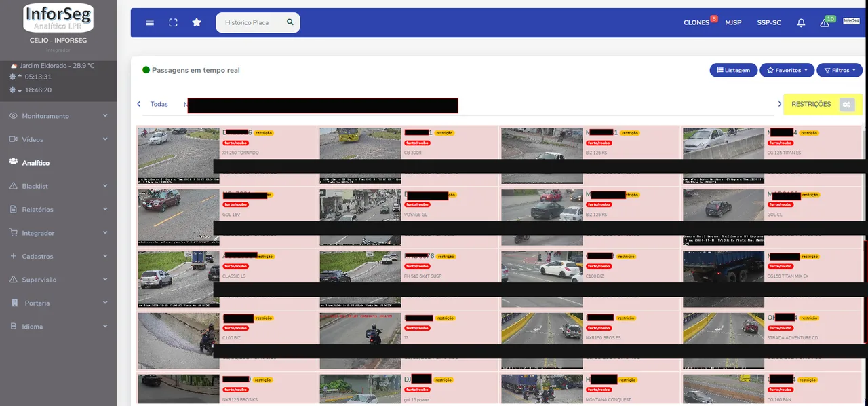
Task: Open the InforSeg user avatar menu
Action: coord(851,22)
